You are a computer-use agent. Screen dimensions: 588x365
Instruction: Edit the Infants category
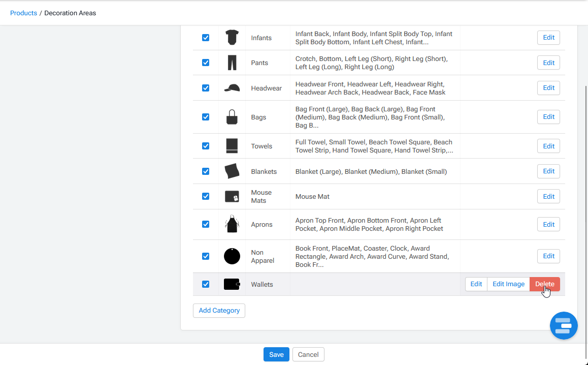[x=548, y=38]
